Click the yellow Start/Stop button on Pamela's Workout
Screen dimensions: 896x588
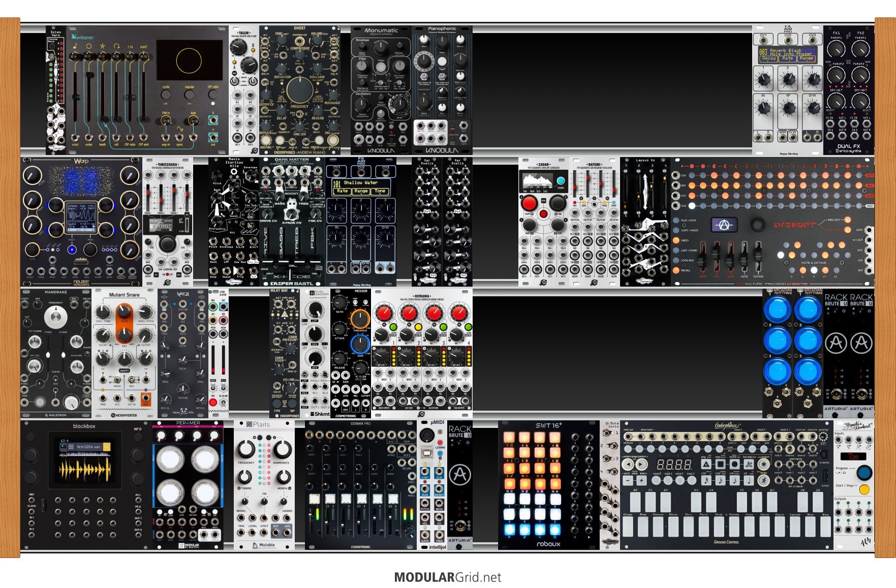(864, 489)
